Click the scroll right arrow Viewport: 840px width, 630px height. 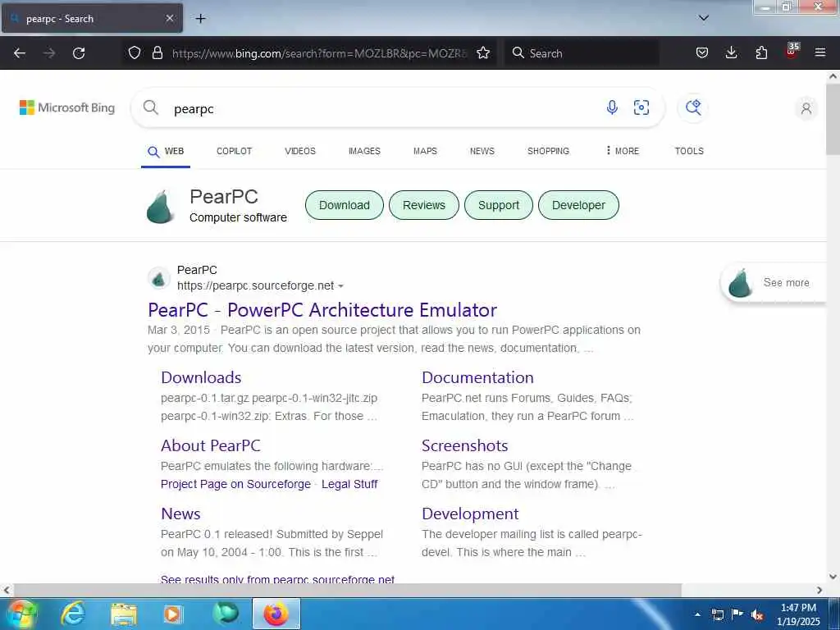[819, 590]
